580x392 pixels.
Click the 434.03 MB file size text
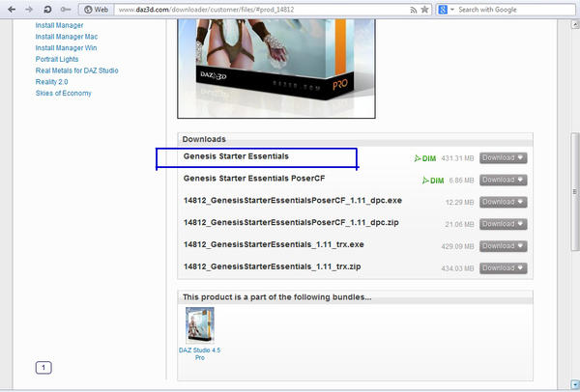click(457, 268)
